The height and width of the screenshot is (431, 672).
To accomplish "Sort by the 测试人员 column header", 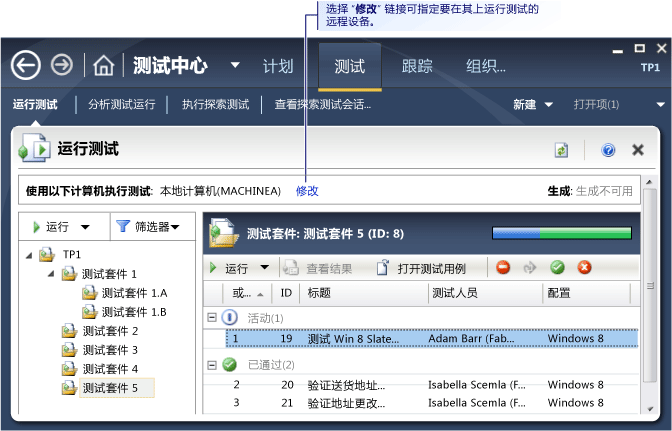I will coord(485,293).
